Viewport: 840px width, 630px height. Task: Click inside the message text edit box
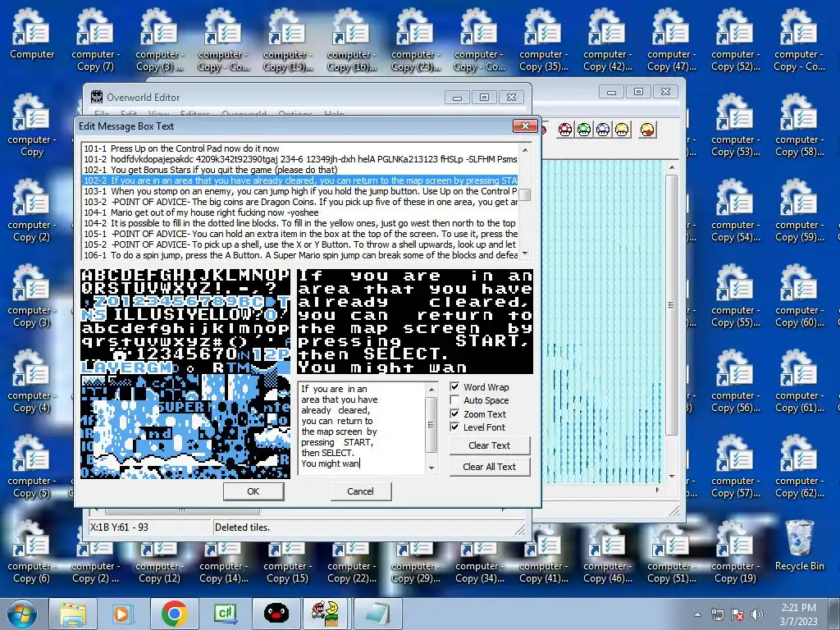pyautogui.click(x=362, y=428)
